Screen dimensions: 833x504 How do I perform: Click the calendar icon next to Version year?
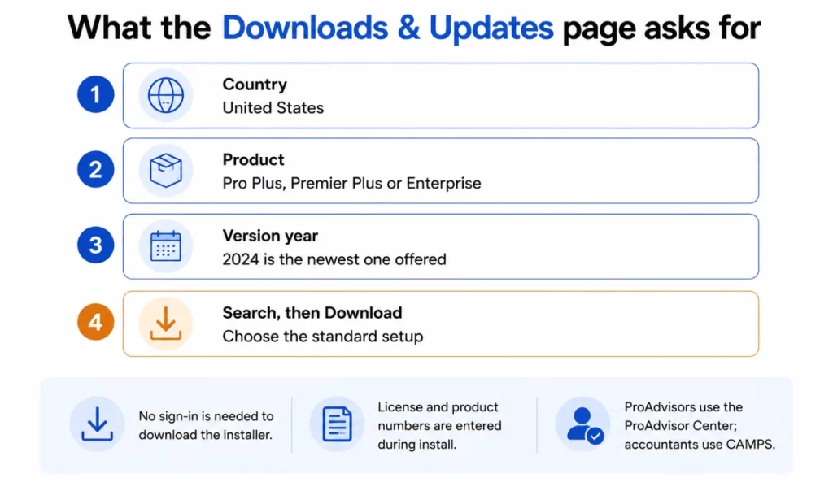(166, 246)
